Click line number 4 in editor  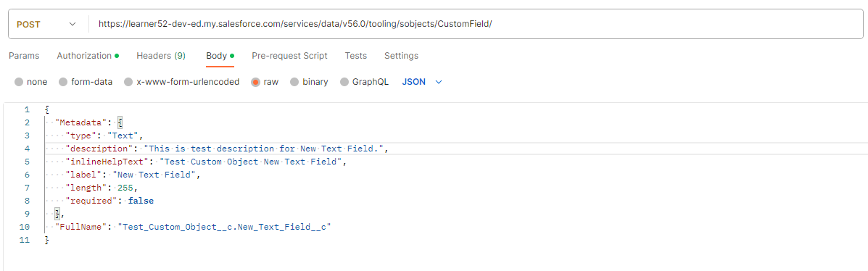click(x=27, y=149)
